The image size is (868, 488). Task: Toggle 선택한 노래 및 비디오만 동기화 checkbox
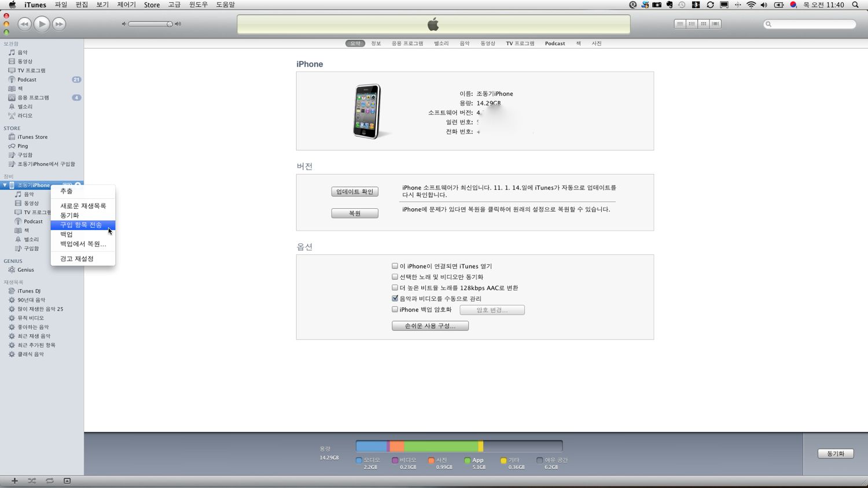395,277
